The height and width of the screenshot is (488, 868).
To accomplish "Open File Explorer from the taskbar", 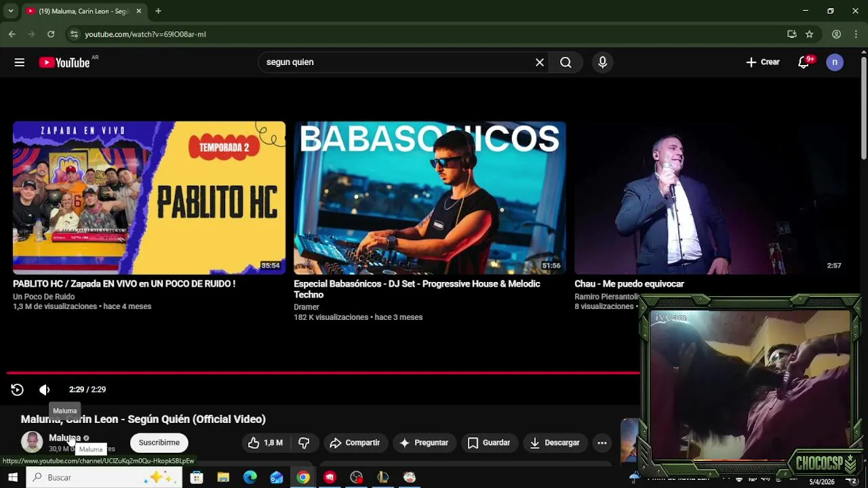I will tap(223, 477).
